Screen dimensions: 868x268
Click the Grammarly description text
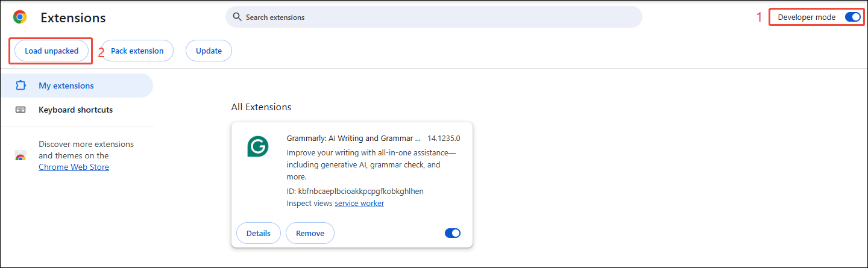pos(371,164)
